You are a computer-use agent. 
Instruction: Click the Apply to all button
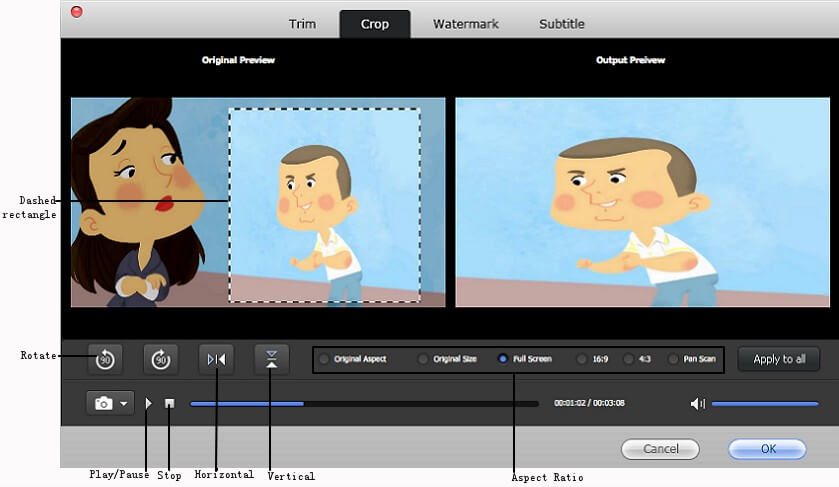pos(779,359)
